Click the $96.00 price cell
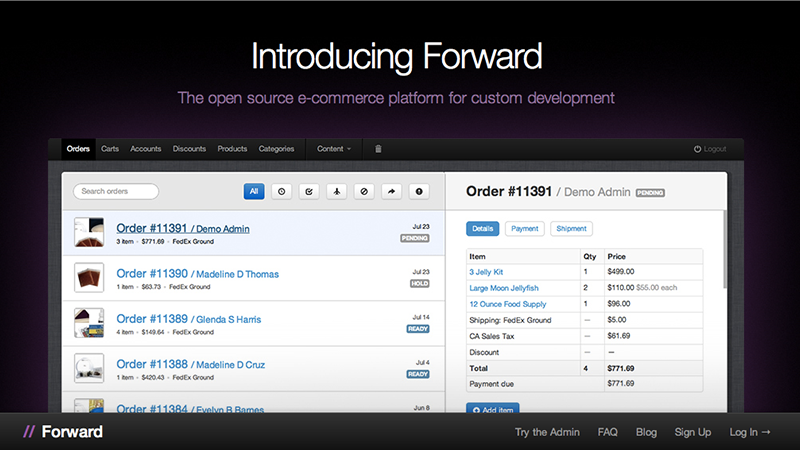Screen dimensions: 800x450 [619, 304]
